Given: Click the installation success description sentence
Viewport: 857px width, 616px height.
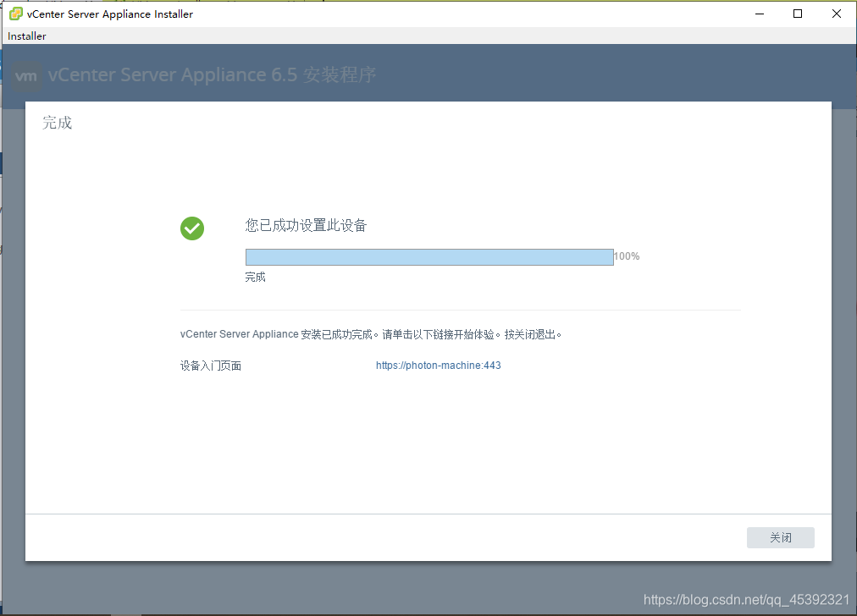Looking at the screenshot, I should [371, 334].
